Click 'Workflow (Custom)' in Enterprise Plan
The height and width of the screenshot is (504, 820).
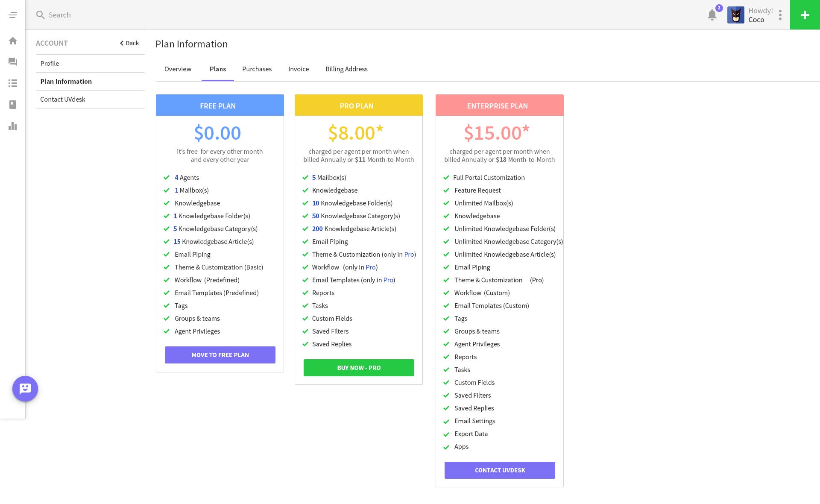point(482,293)
